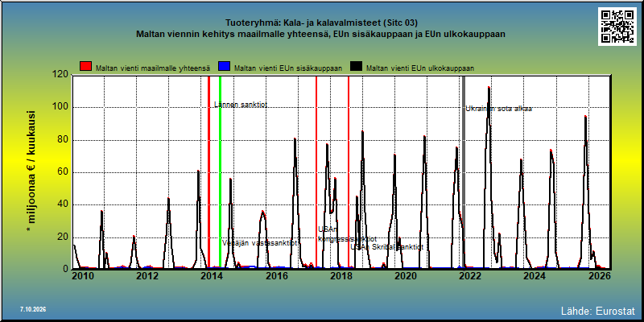Click the tallest peak of the 2022 export curve
Viewport: 644px width, 322px height.
pos(489,88)
